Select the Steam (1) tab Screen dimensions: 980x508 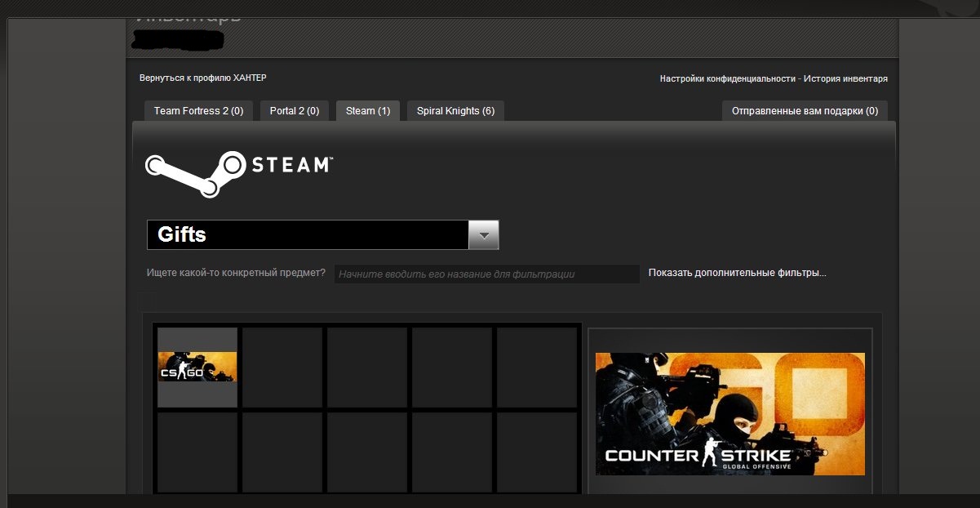[x=368, y=111]
